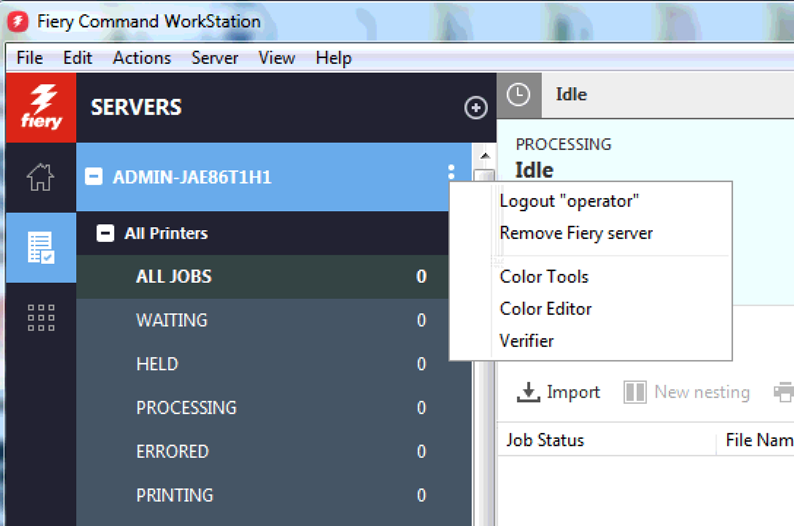
Task: Launch Color Tools from the menu
Action: 544,277
